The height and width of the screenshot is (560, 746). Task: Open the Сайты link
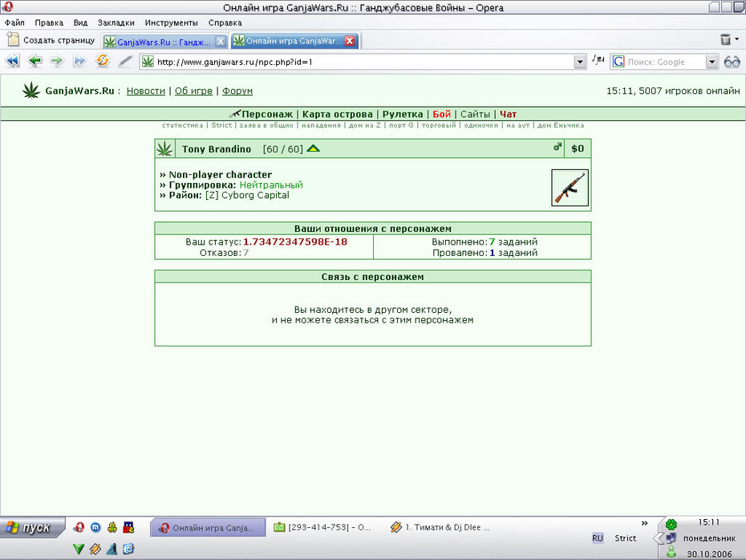point(475,114)
